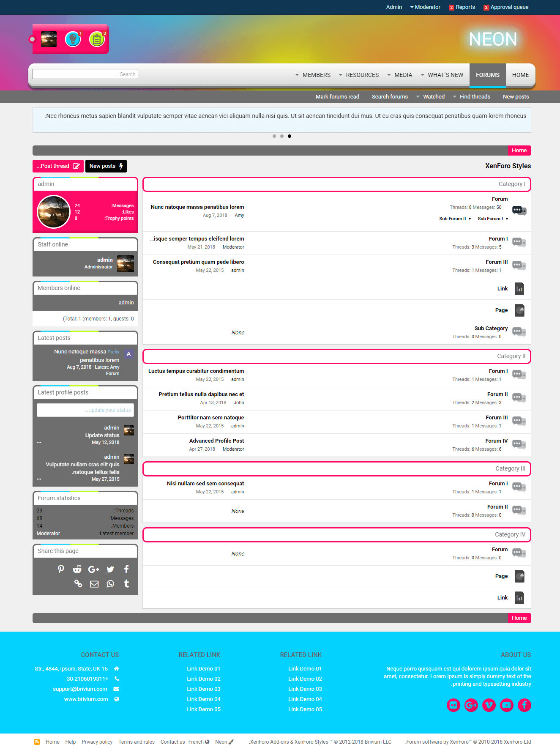Open the green clipboard notifications icon

click(x=97, y=39)
